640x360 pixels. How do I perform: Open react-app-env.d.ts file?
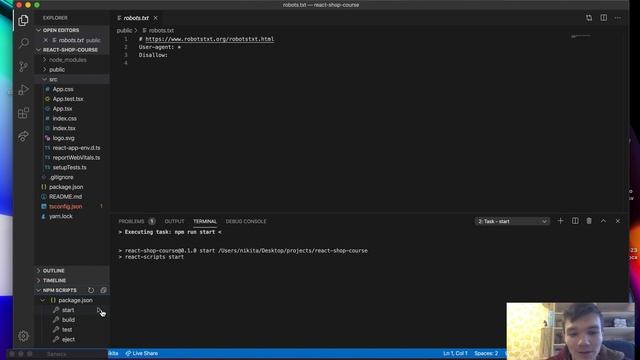[x=76, y=148]
